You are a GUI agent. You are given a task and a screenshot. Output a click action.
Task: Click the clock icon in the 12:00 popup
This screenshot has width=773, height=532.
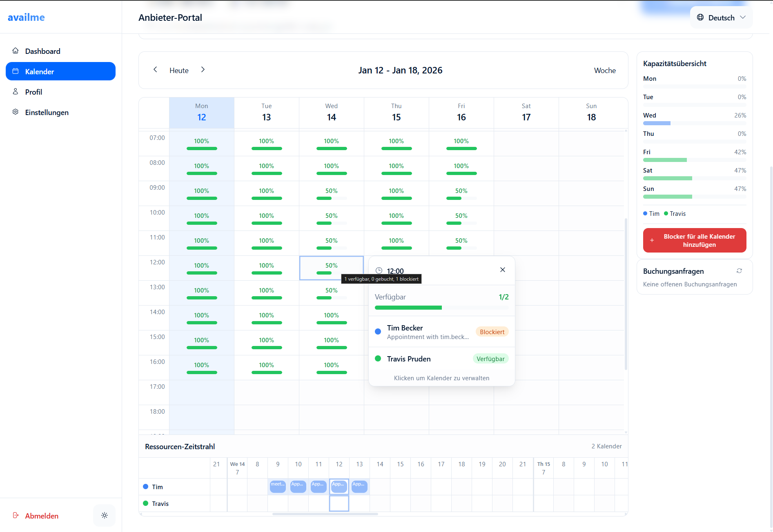point(379,270)
